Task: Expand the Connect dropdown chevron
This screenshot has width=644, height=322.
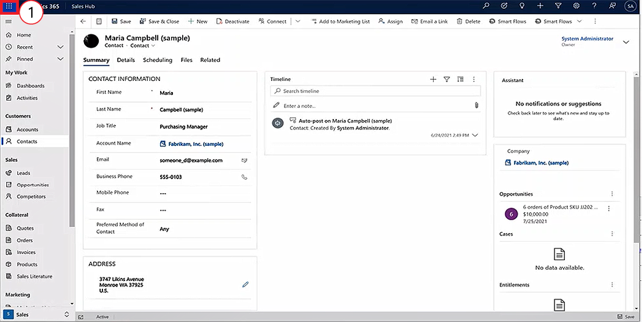Action: [x=297, y=21]
